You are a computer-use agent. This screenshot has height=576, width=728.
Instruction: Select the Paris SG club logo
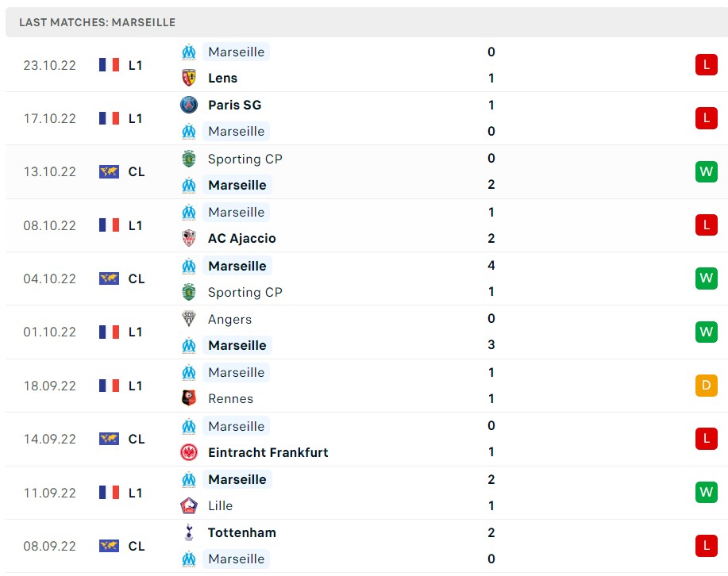tap(188, 105)
